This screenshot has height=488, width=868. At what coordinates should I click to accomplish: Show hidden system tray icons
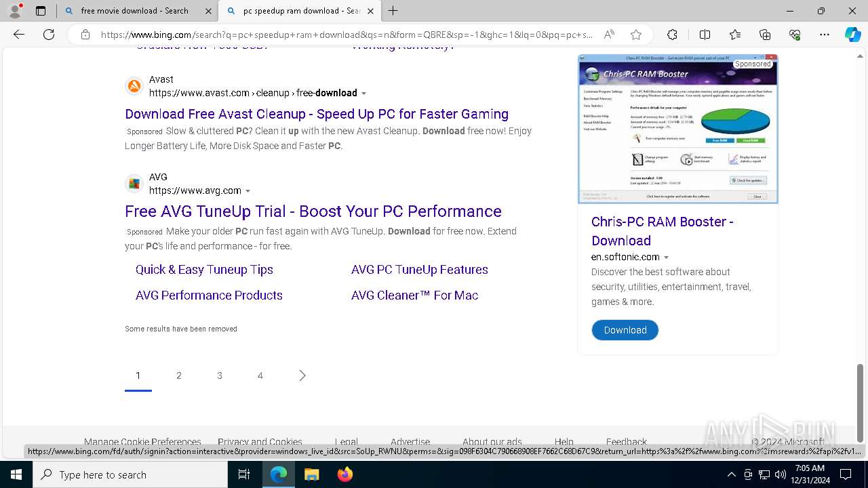(x=731, y=474)
